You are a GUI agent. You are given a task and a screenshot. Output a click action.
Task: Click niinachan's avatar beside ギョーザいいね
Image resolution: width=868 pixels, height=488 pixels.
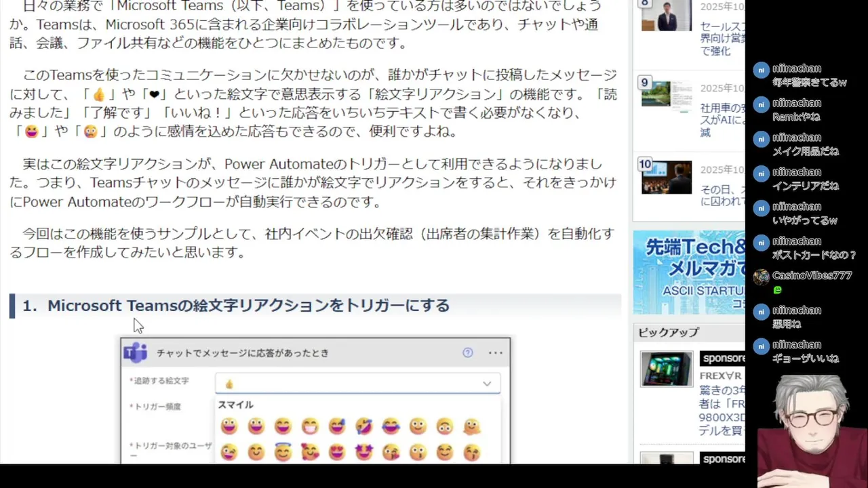(x=762, y=346)
